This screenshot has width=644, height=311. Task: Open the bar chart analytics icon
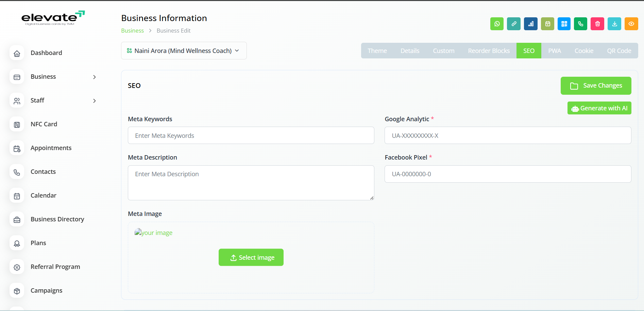point(530,24)
